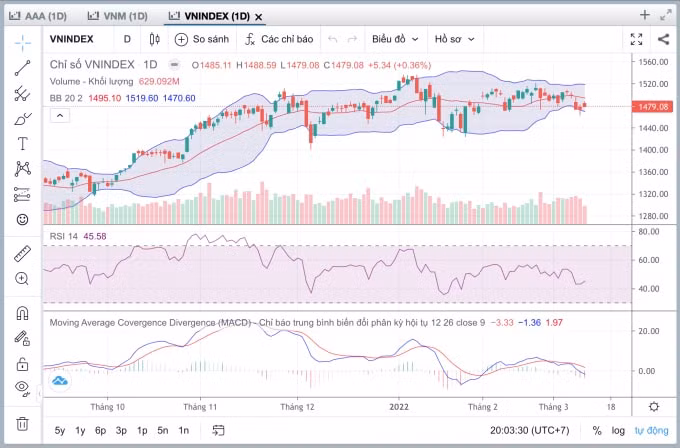Click the Chỉ số VNINDEX chart title
Screen dimensions: 680x448
92,65
